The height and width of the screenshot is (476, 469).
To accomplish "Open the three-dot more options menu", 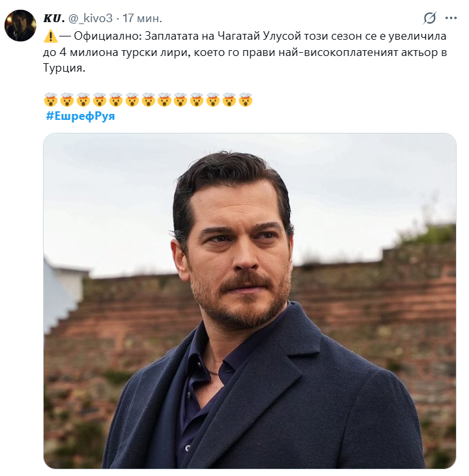I will (451, 18).
